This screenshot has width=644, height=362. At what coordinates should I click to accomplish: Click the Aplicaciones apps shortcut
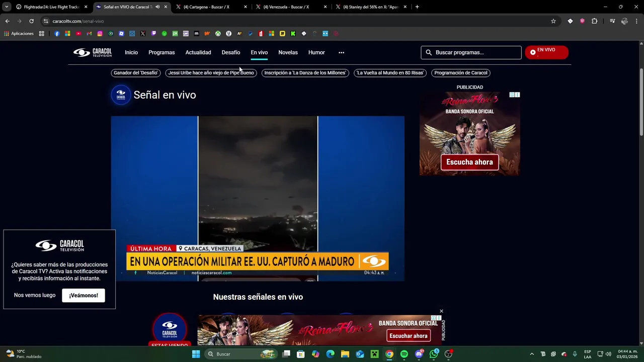(x=19, y=34)
